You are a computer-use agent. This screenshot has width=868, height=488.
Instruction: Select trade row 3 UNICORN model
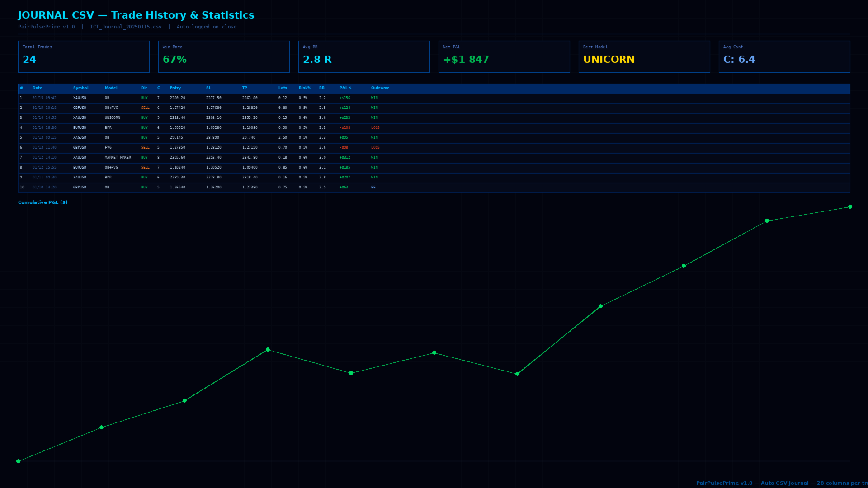click(x=434, y=118)
